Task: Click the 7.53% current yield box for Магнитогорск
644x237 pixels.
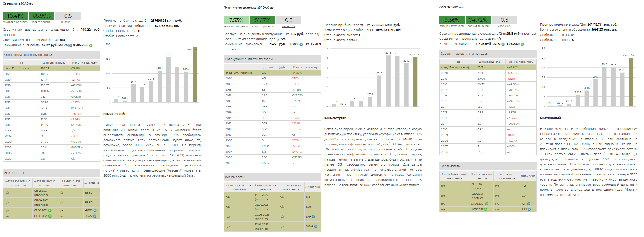Action: pyautogui.click(x=236, y=20)
